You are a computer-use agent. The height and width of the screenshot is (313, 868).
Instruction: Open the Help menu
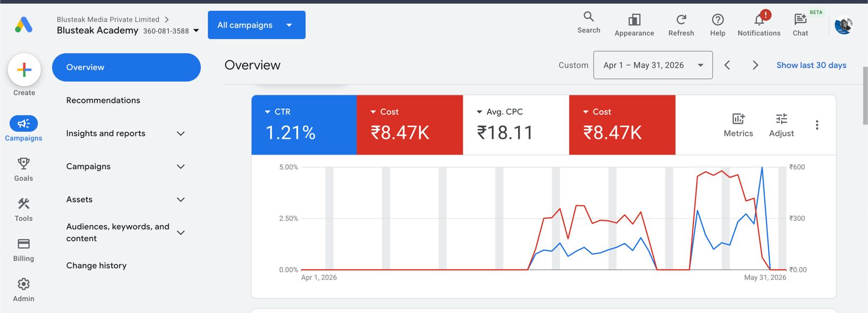click(717, 25)
